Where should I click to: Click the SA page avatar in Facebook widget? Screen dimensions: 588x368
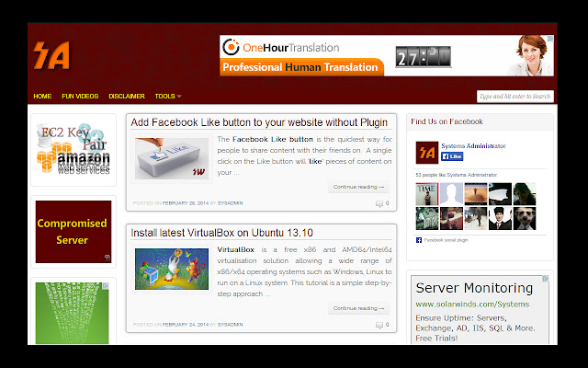[426, 153]
